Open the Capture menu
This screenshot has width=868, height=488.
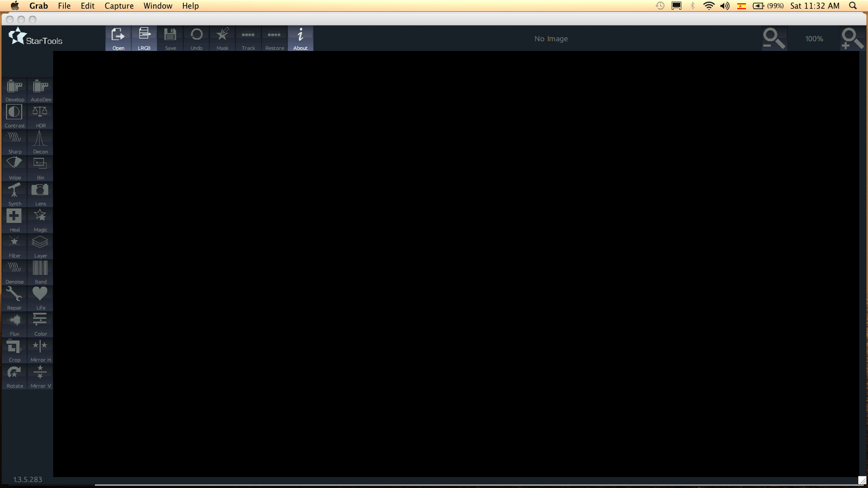point(119,6)
